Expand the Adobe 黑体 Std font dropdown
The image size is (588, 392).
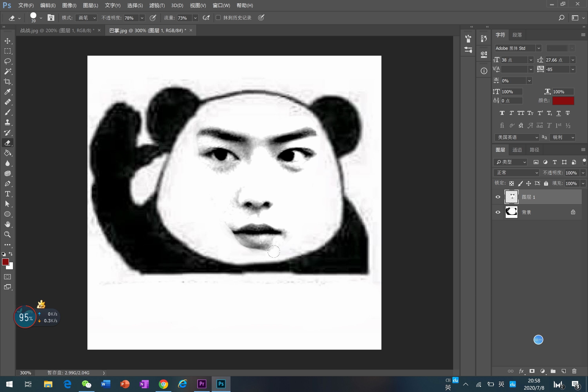pyautogui.click(x=539, y=48)
